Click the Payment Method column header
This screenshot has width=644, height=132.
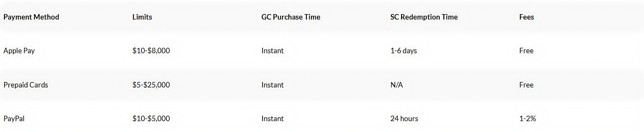[x=31, y=17]
